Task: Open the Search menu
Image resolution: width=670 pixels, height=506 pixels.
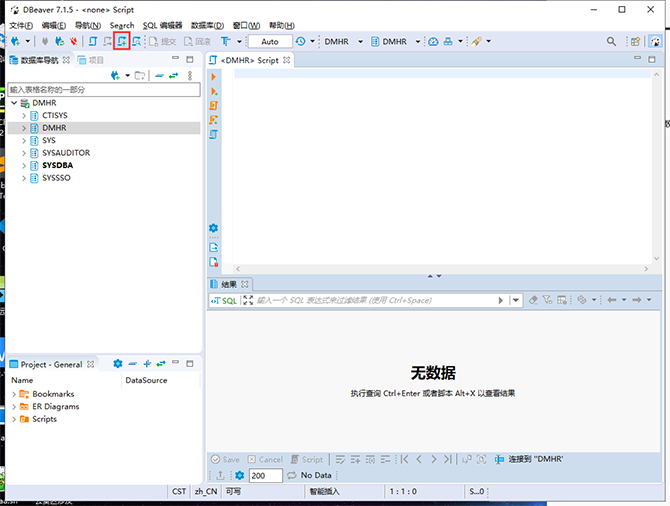Action: pos(122,26)
